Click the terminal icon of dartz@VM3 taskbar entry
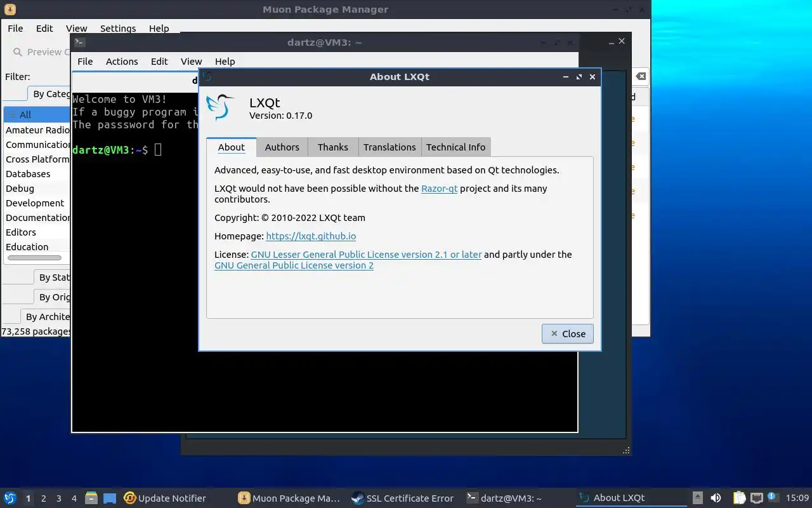Screen dimensions: 812x508 coord(471,498)
